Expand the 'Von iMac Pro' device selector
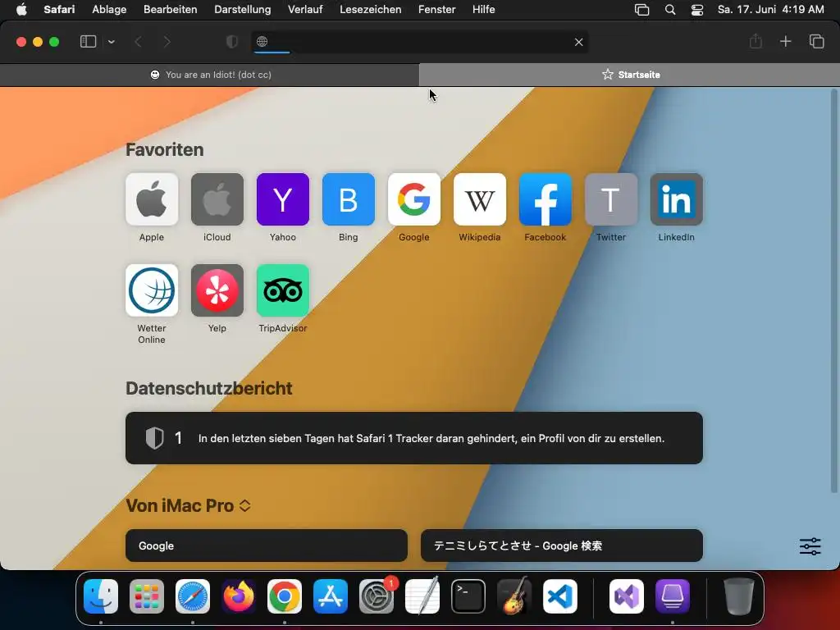Screen dimensions: 840x630 [x=244, y=505]
